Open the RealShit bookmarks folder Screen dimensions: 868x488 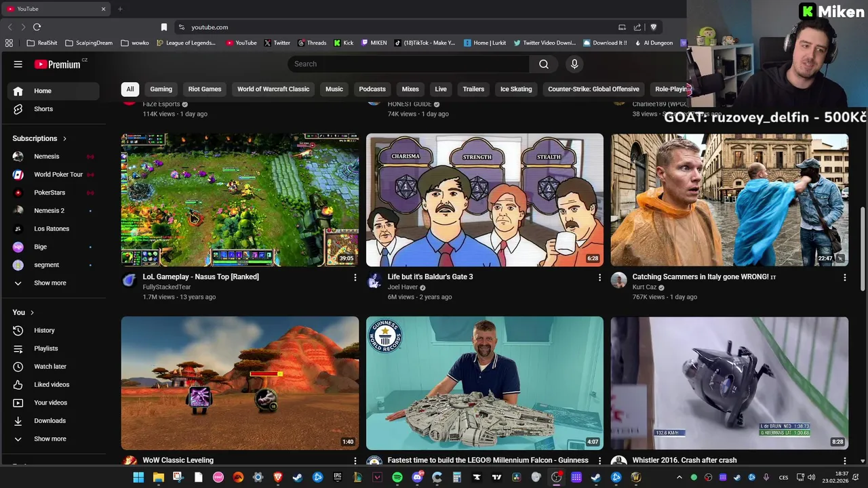point(42,43)
